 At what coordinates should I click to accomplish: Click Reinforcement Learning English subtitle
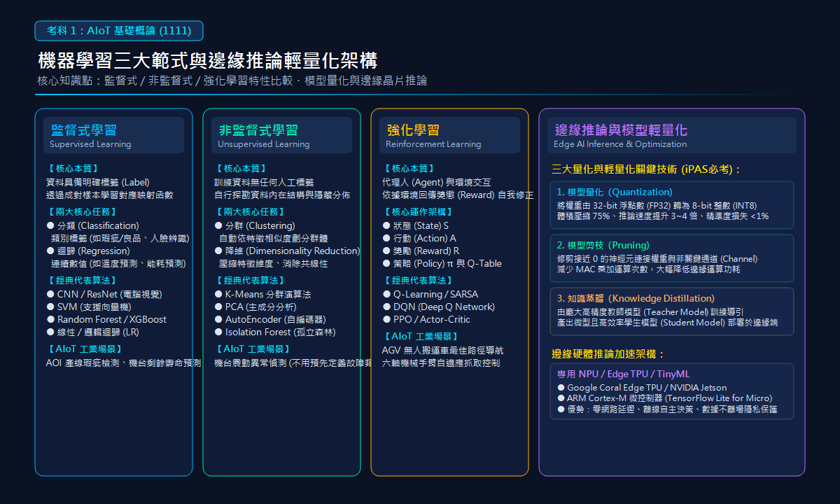pos(433,144)
